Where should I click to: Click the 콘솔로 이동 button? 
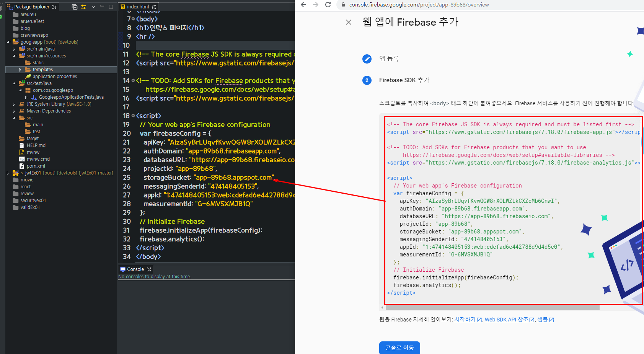tap(399, 347)
